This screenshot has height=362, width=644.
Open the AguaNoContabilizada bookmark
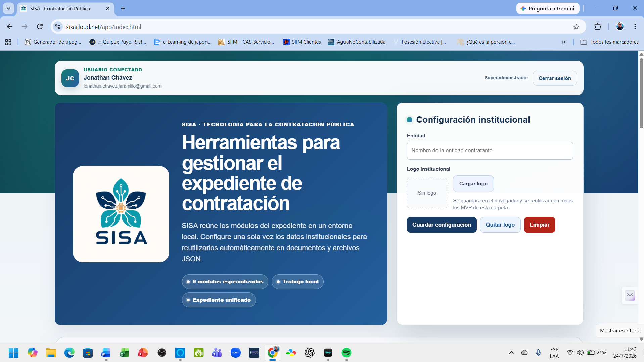click(x=357, y=42)
